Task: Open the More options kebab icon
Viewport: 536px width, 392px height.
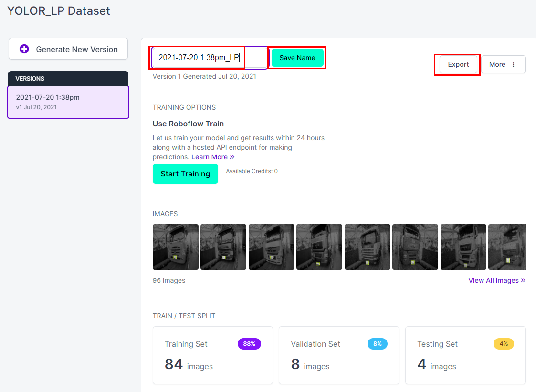Action: click(x=514, y=64)
